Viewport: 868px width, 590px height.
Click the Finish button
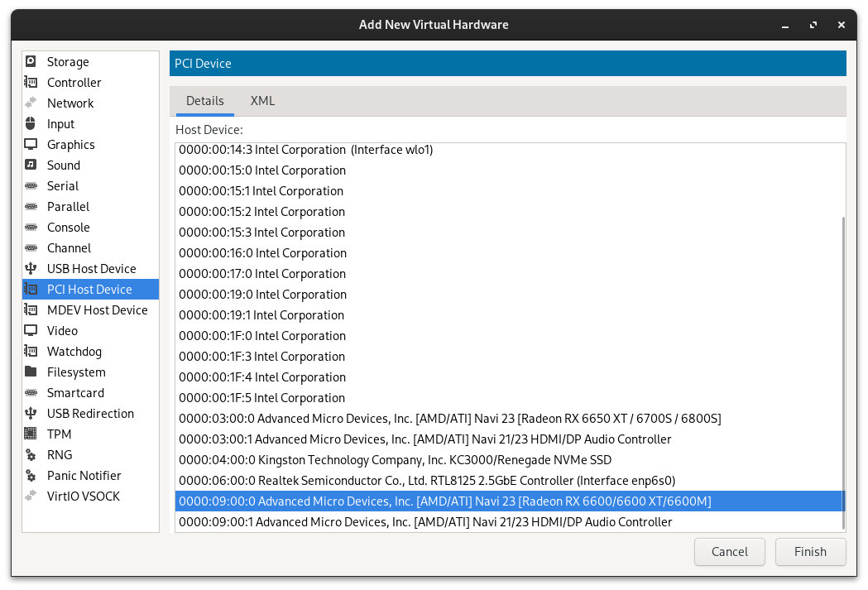[810, 552]
